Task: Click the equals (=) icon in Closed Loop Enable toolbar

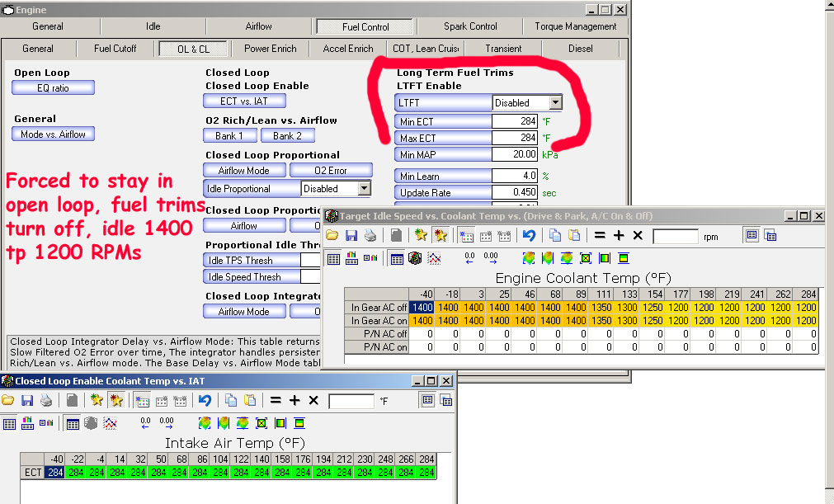Action: click(x=276, y=401)
